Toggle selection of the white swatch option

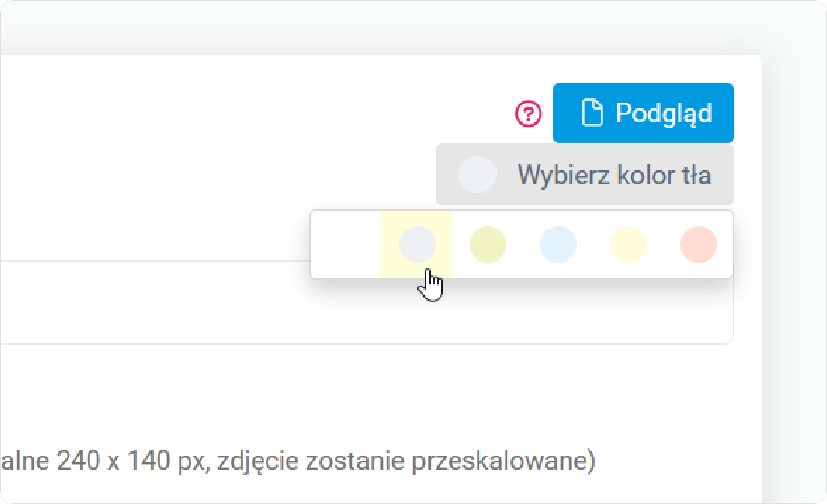[347, 245]
